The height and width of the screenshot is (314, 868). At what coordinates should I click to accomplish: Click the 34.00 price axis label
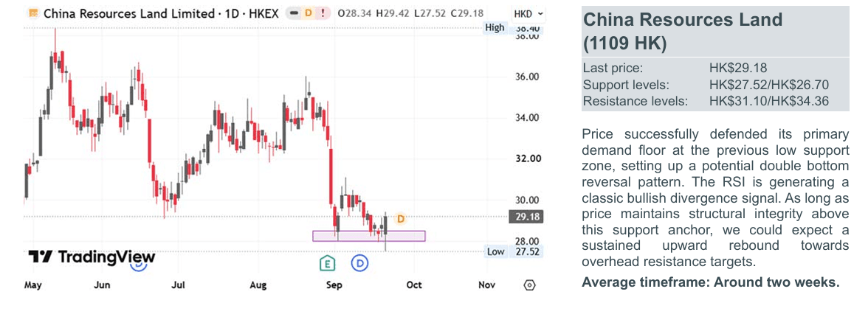coord(528,118)
